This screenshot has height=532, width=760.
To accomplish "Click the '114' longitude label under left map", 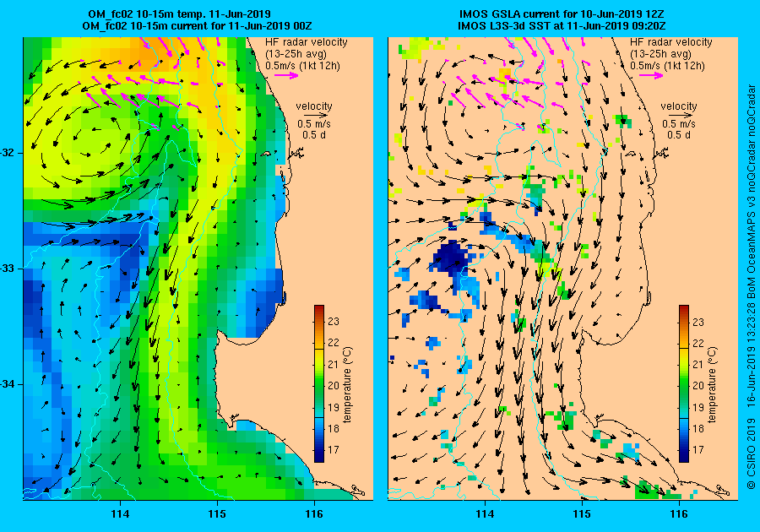I will (120, 513).
